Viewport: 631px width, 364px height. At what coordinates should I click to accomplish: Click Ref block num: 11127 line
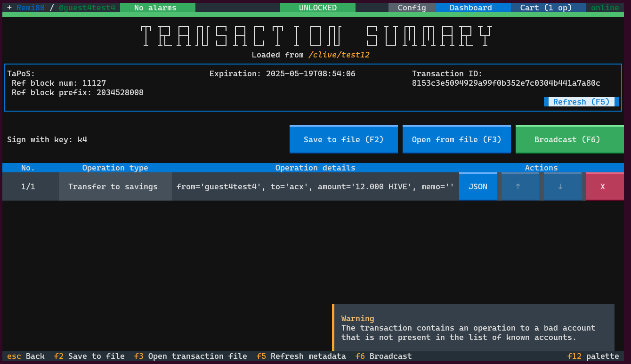pyautogui.click(x=59, y=83)
